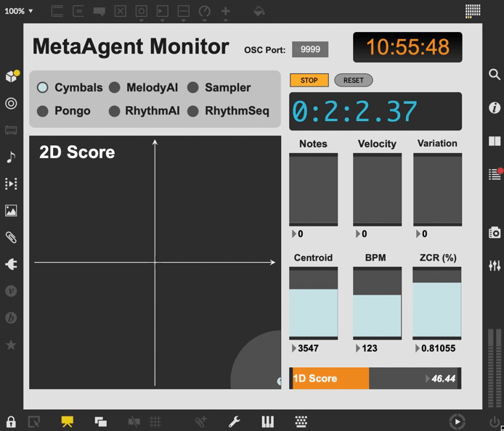Open the Objects browser cube icon

pos(11,76)
